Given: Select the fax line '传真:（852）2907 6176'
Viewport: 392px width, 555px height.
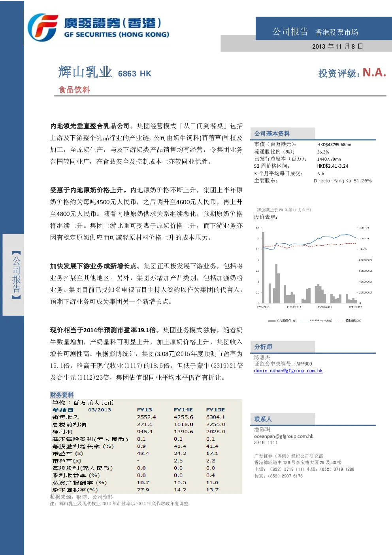Looking at the screenshot, I should pos(278,476).
